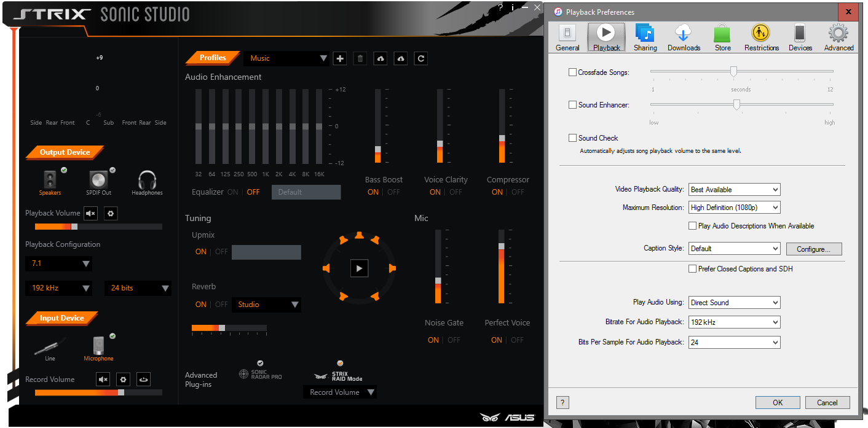
Task: Enable Sound Check checkbox
Action: coord(573,138)
